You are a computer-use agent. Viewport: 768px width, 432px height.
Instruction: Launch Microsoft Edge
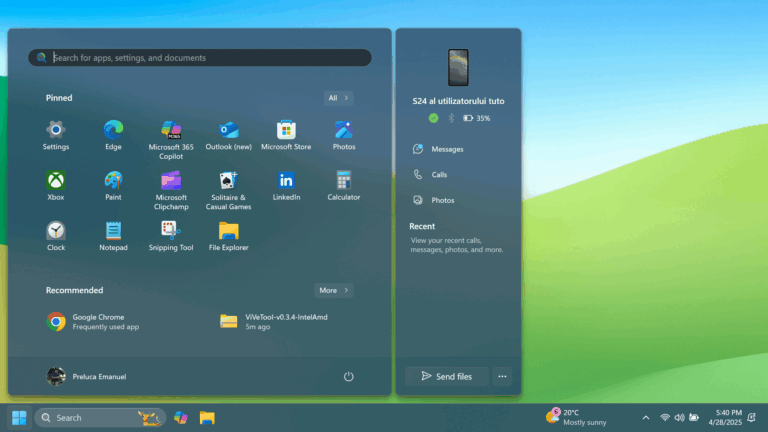pos(113,135)
